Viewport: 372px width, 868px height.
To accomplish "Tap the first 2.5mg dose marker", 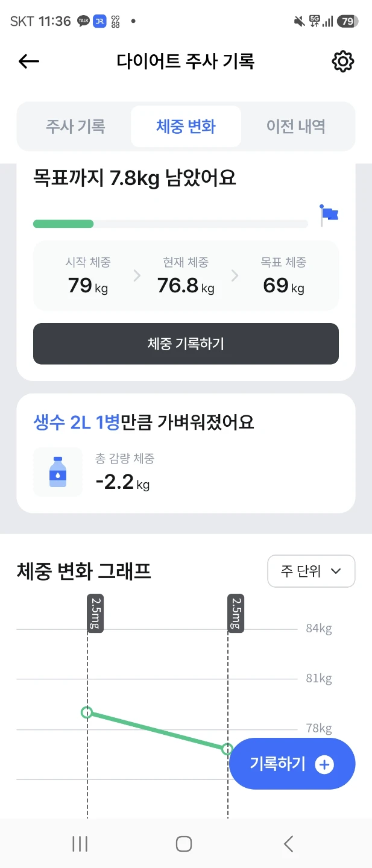I will [94, 613].
